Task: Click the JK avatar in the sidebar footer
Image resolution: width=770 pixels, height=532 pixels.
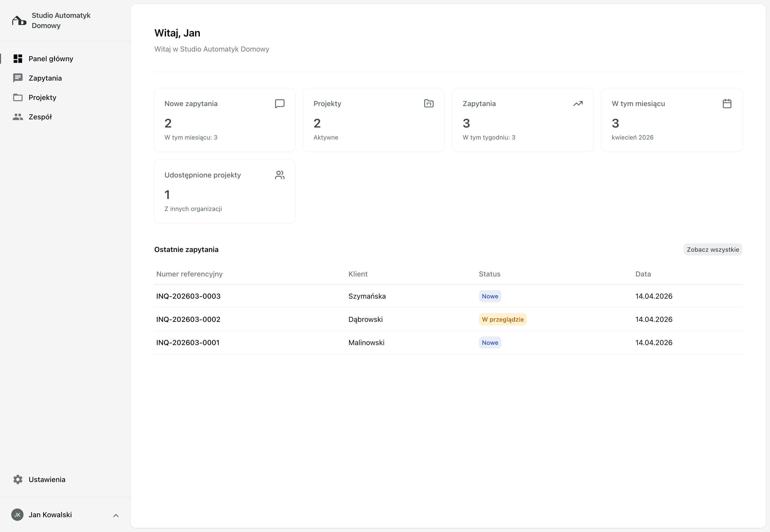Action: pos(17,515)
